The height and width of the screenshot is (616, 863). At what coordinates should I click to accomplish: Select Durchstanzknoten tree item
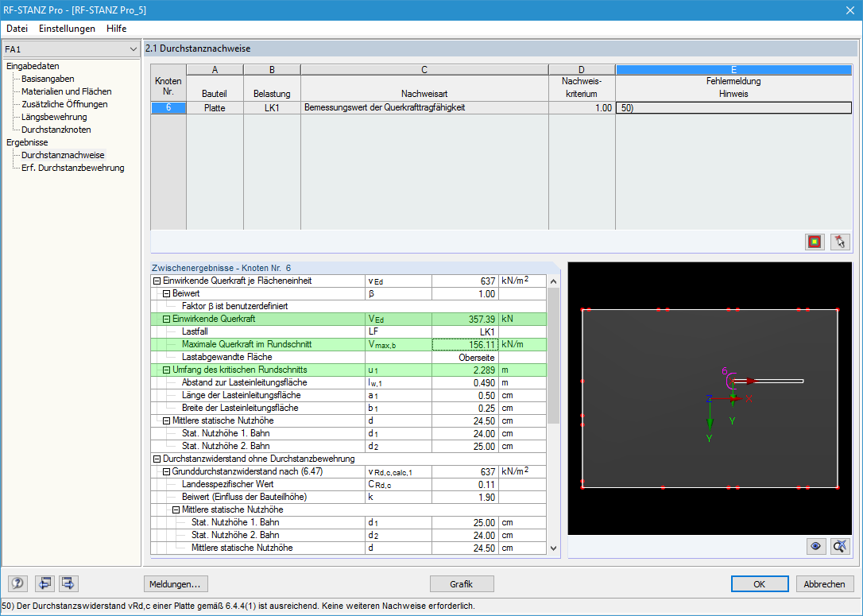56,130
